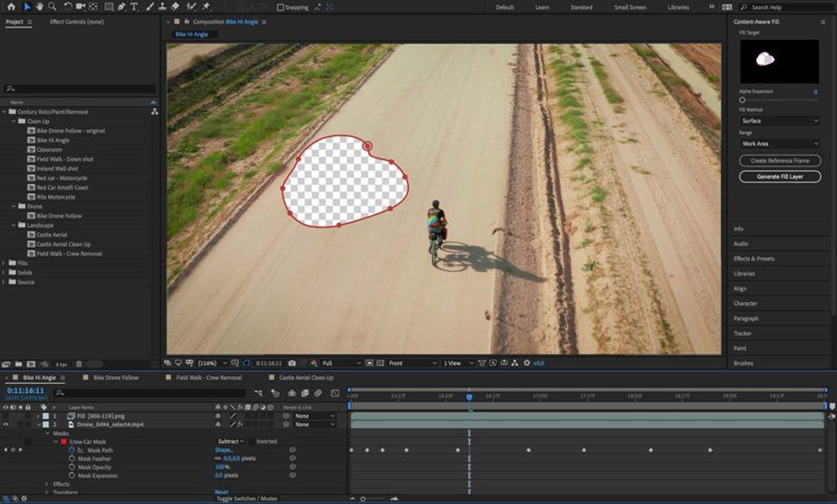This screenshot has width=837, height=504.
Task: Select the Pen tool
Action: click(x=121, y=7)
